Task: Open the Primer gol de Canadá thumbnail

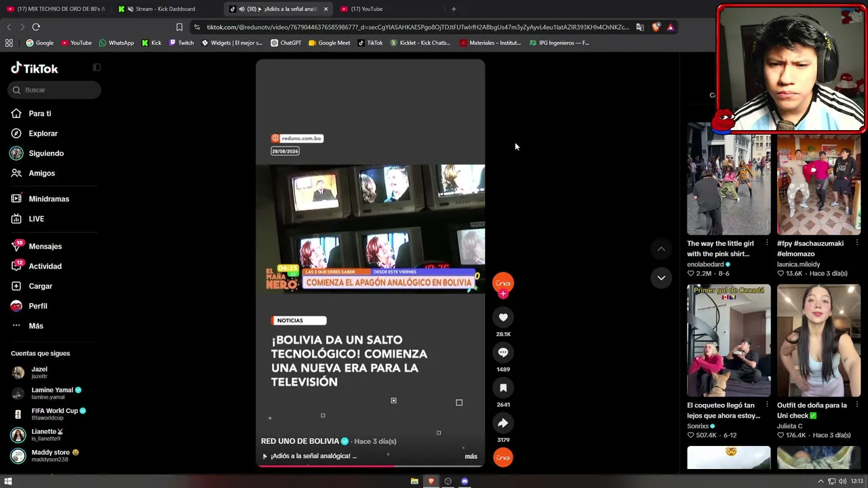Action: coord(729,341)
